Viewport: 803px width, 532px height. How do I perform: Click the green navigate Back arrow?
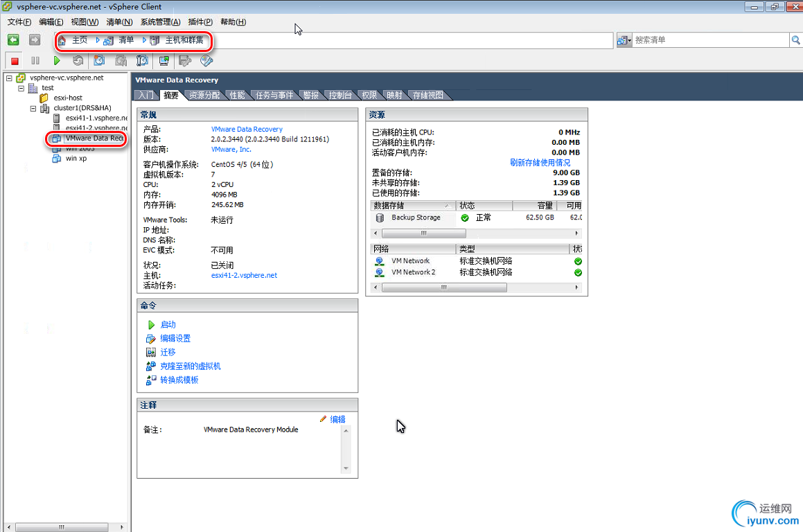13,40
